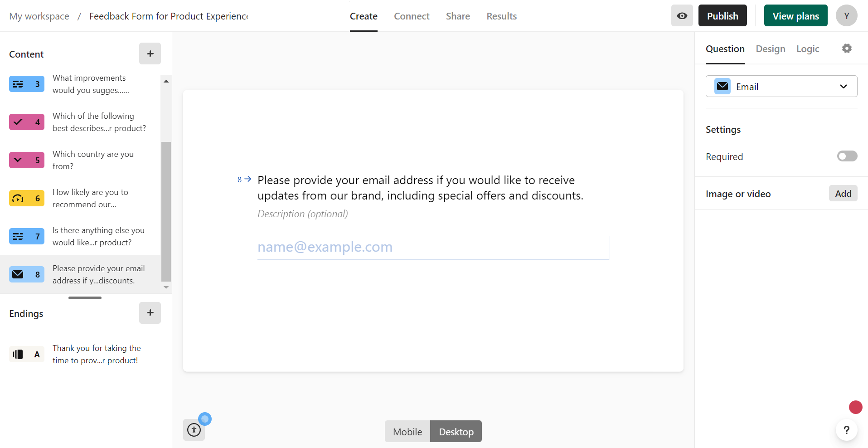868x448 pixels.
Task: Click the help question mark button
Action: point(846,430)
